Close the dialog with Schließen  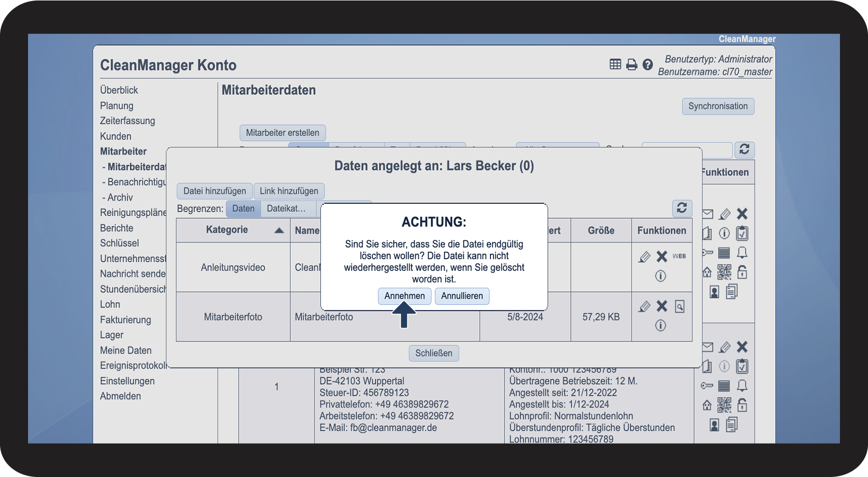click(434, 353)
